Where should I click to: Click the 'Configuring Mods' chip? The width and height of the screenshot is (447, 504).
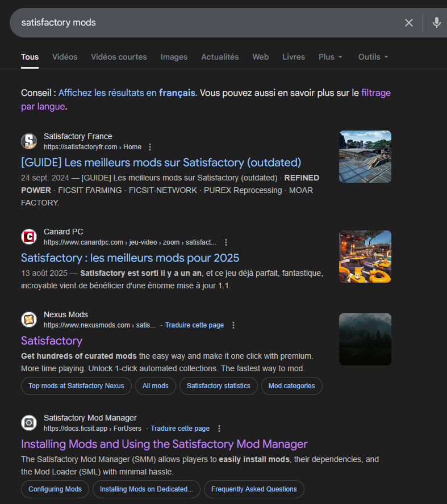55,489
